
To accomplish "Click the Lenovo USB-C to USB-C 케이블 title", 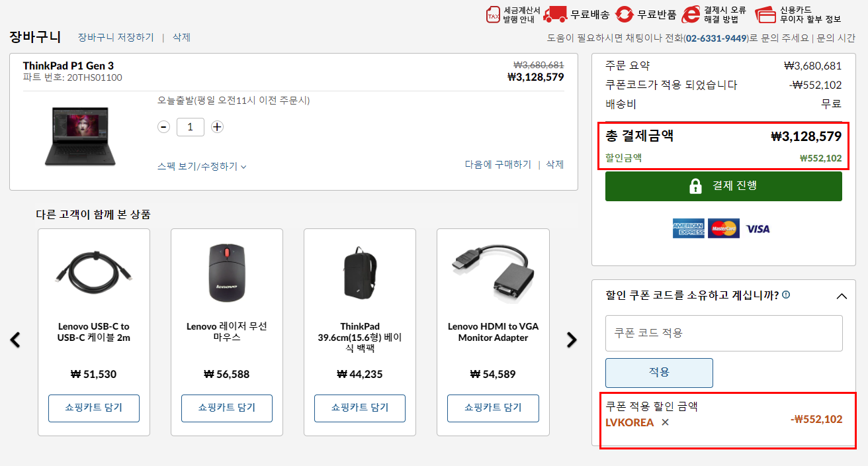I will click(x=94, y=332).
